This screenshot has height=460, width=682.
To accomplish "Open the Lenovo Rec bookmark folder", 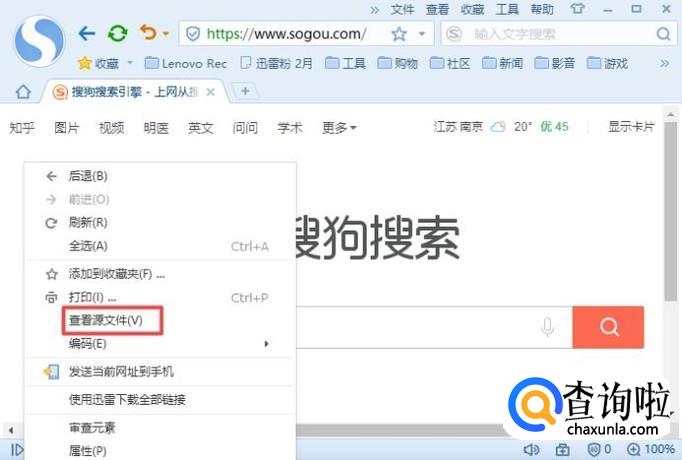I will click(186, 63).
